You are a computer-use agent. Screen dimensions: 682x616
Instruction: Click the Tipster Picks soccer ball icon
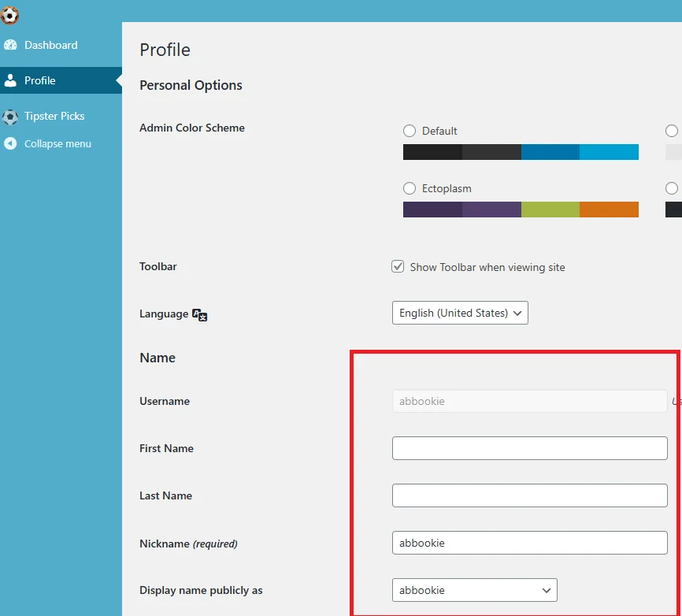10,117
